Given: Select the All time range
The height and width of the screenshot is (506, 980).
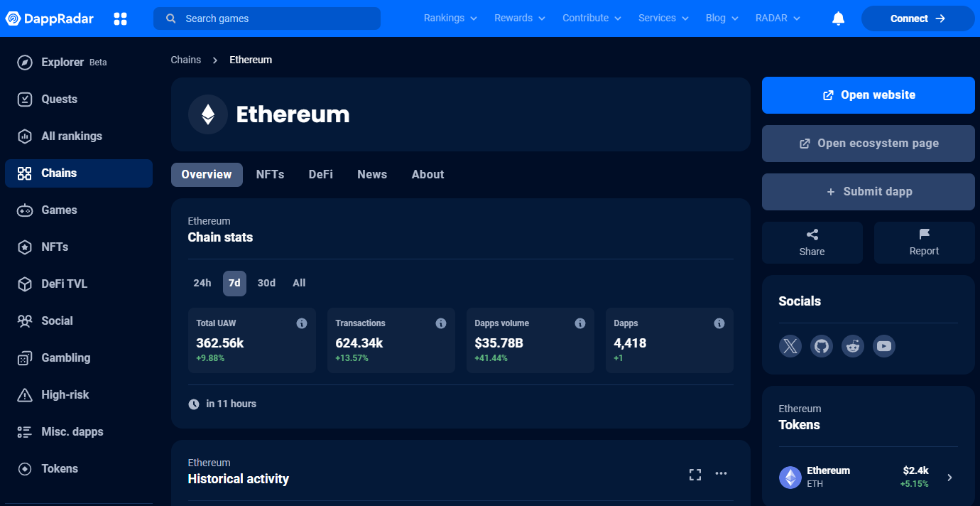Looking at the screenshot, I should pos(299,283).
